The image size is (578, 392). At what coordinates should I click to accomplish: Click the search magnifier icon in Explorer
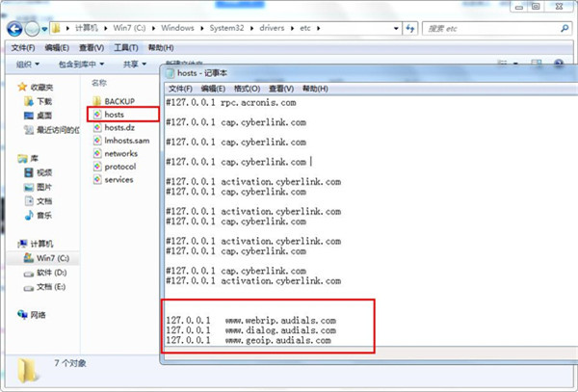point(565,28)
